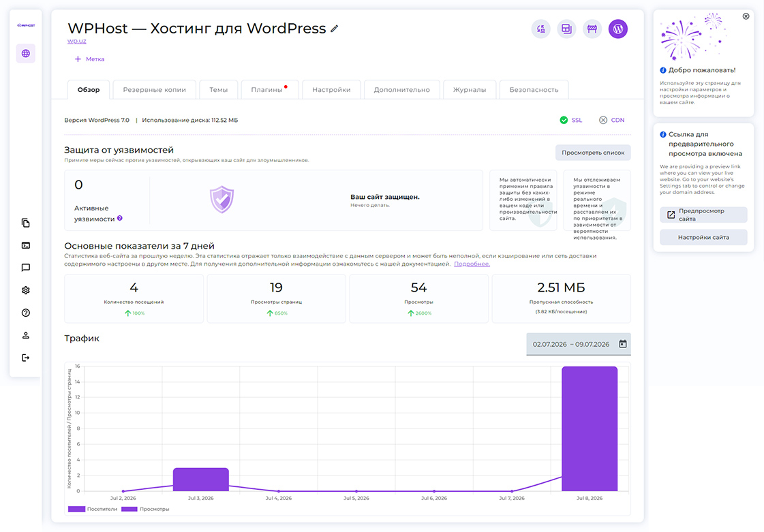
Task: Click the round WordPress admin login icon
Action: pos(618,29)
